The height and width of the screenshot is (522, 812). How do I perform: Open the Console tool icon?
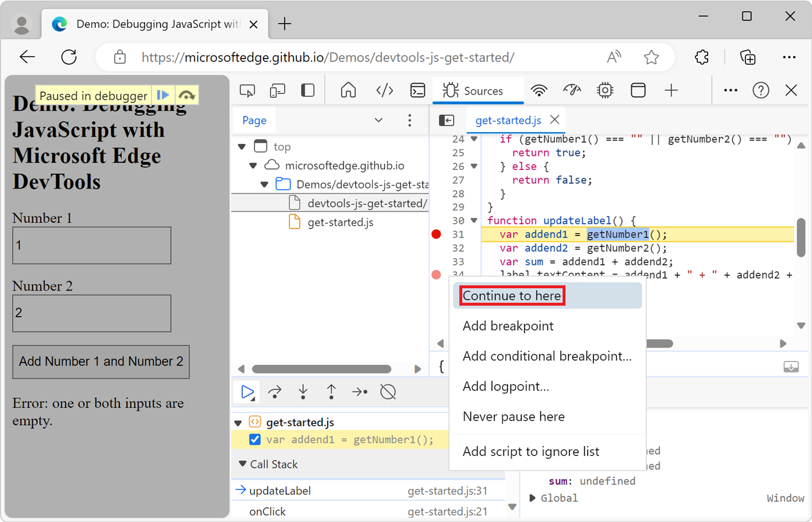(x=418, y=90)
